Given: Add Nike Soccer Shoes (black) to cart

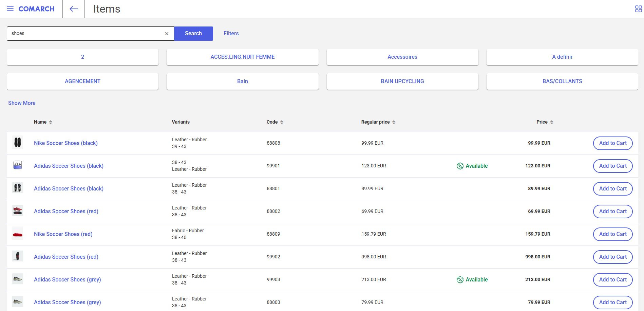Looking at the screenshot, I should [x=613, y=143].
